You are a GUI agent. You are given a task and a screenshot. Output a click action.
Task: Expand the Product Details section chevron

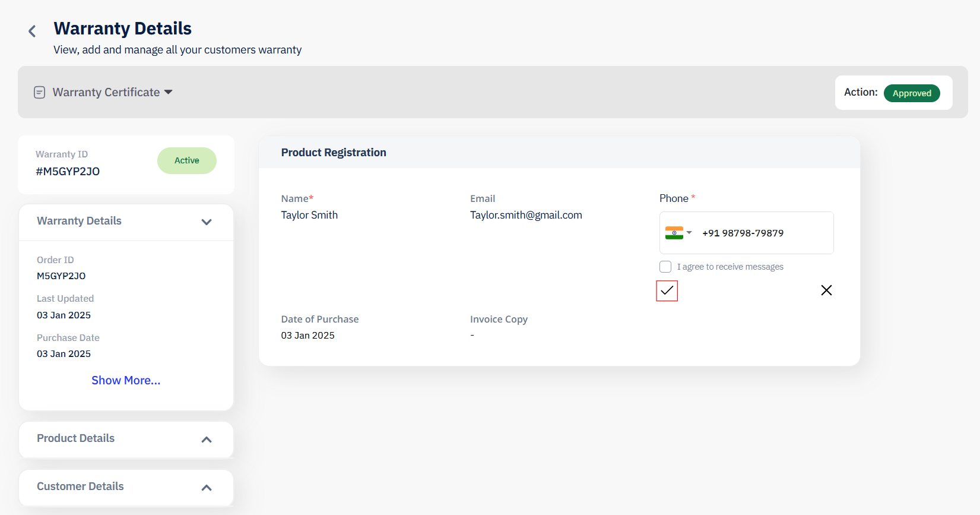(207, 440)
